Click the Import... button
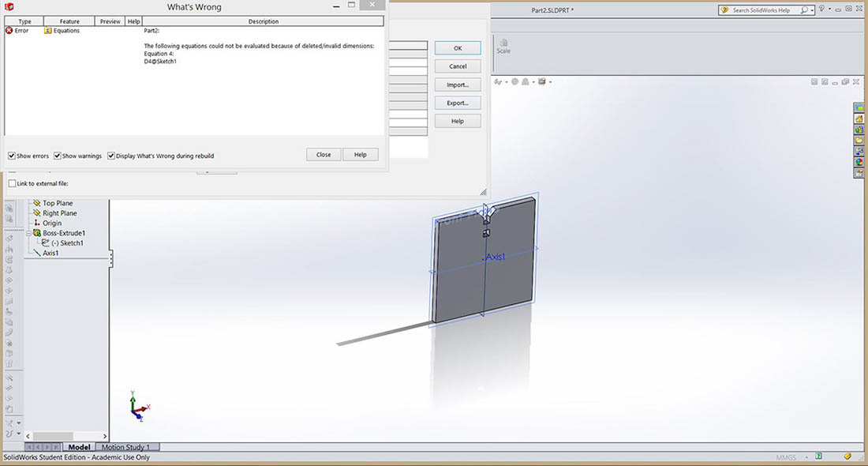Screen dimensions: 868x466 point(457,85)
